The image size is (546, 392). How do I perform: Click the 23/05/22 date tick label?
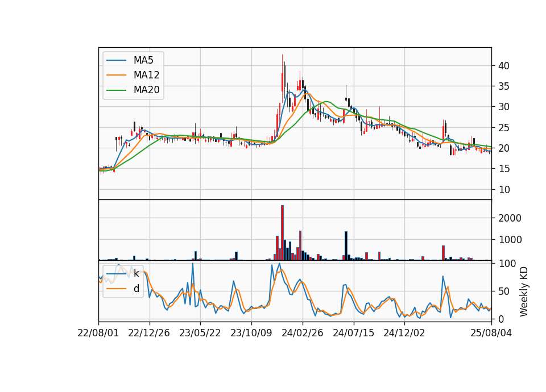coord(200,333)
